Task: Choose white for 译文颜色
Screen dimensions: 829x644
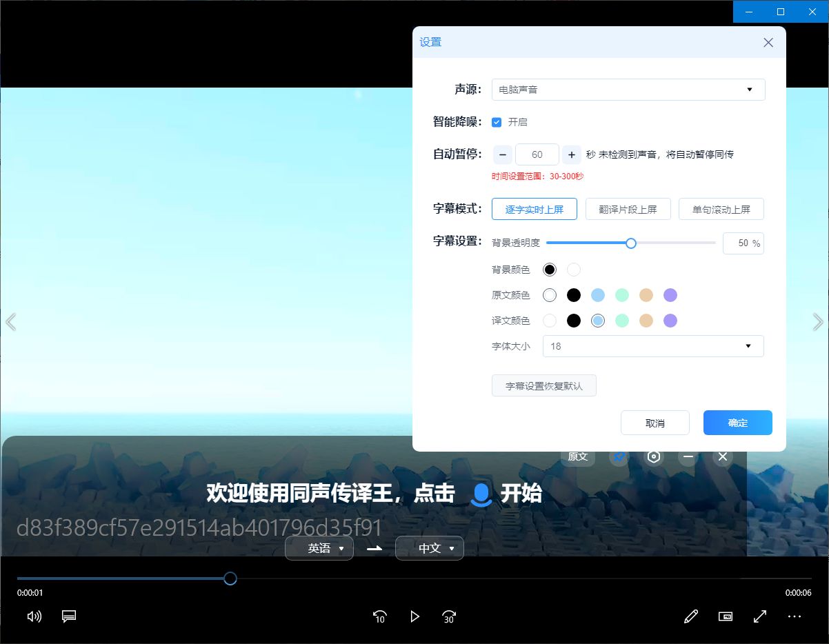Action: [x=550, y=321]
